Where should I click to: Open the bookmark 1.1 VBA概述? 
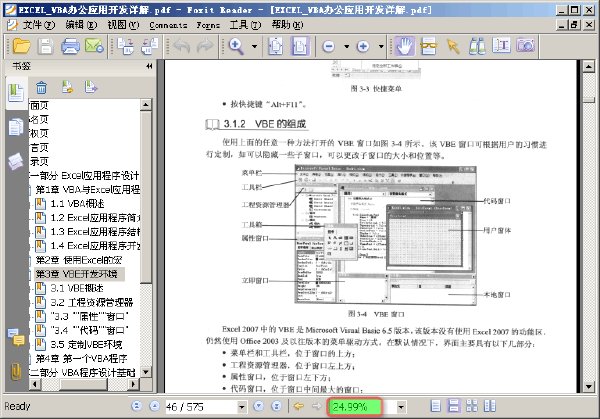pos(77,204)
